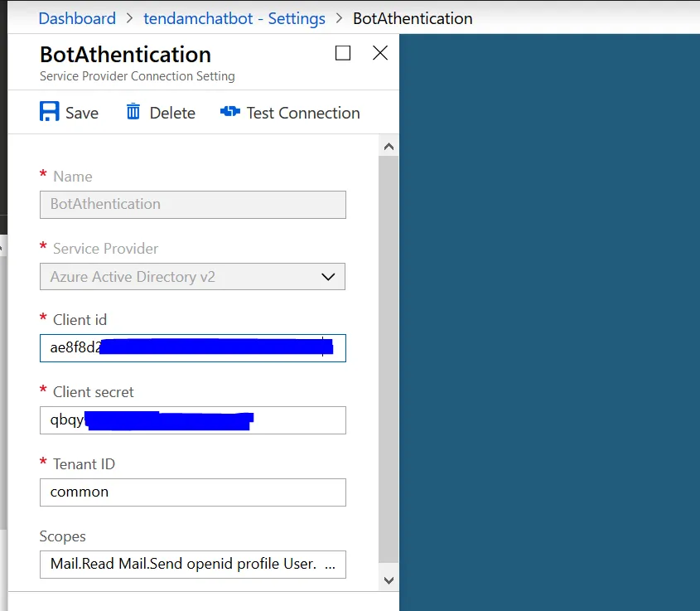Click the Tenant ID field containing common
The width and height of the screenshot is (700, 611).
coord(192,492)
